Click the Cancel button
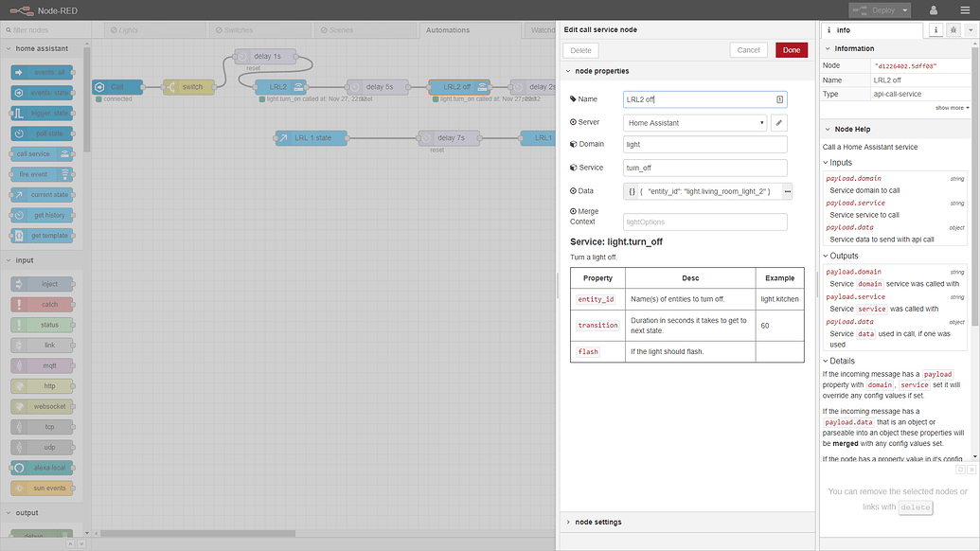Image resolution: width=980 pixels, height=551 pixels. [748, 50]
